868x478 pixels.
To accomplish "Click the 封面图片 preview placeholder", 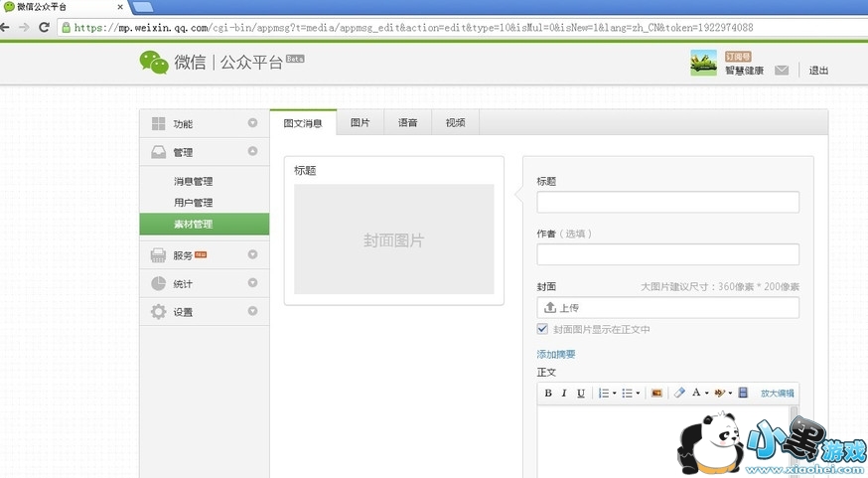I will point(393,239).
